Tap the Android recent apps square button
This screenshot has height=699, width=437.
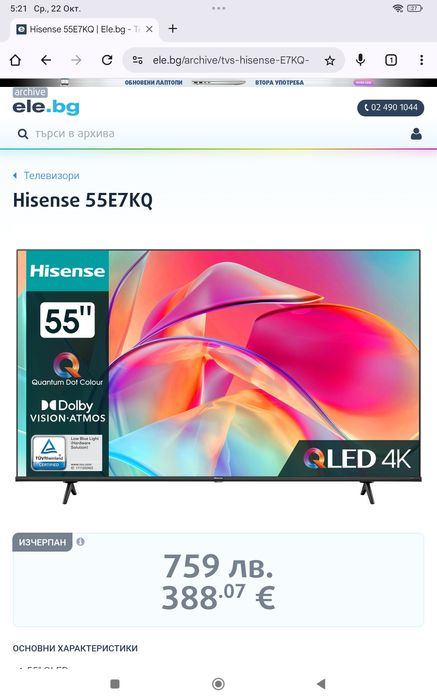tap(115, 684)
